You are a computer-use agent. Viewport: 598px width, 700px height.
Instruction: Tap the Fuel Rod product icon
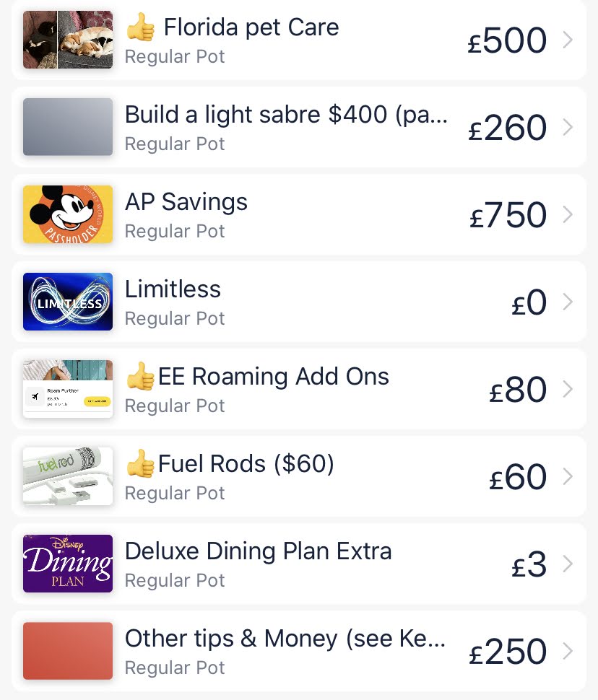(x=68, y=476)
